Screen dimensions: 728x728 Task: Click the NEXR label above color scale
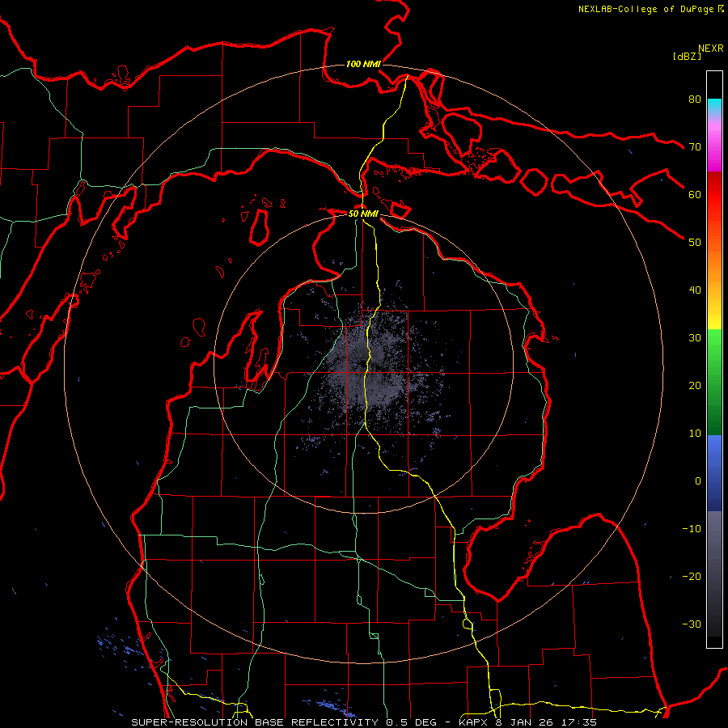tap(710, 49)
